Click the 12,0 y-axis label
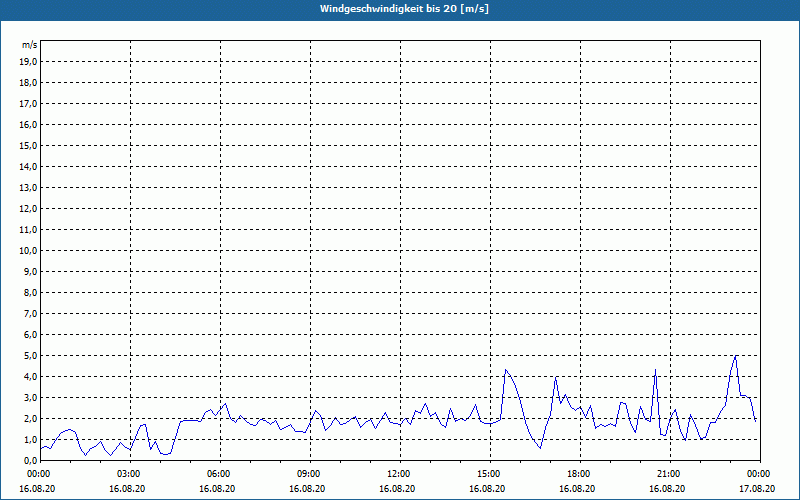The height and width of the screenshot is (500, 800). click(x=28, y=209)
